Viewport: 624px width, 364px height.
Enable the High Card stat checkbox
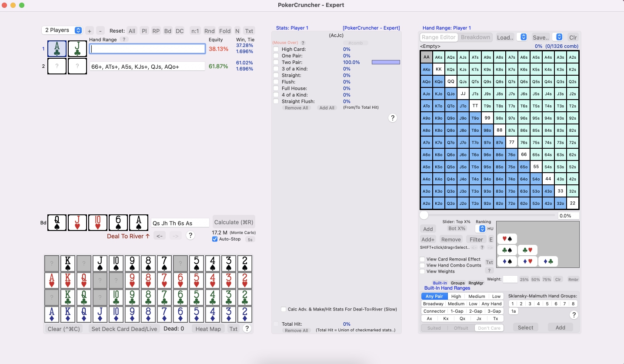[276, 49]
